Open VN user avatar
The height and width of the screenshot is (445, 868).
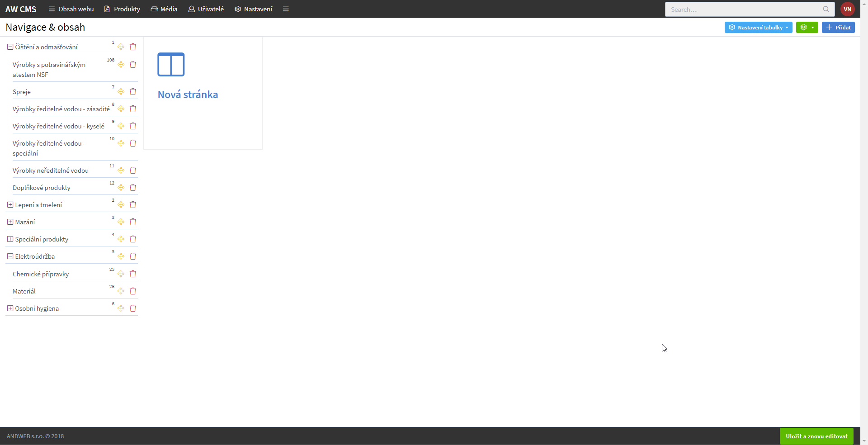pyautogui.click(x=847, y=9)
